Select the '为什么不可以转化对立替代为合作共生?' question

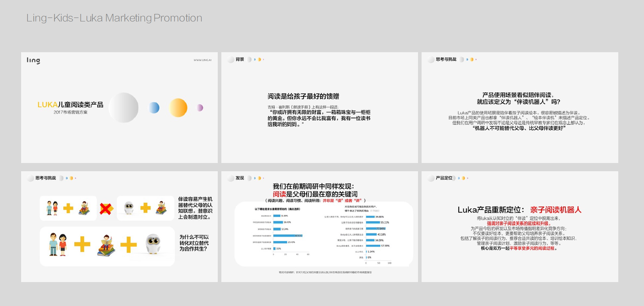coord(194,243)
